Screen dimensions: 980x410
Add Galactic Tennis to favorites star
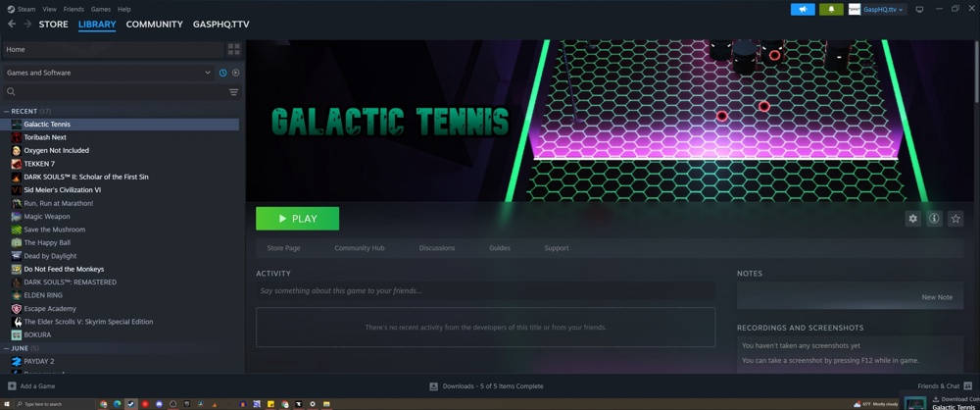point(955,219)
